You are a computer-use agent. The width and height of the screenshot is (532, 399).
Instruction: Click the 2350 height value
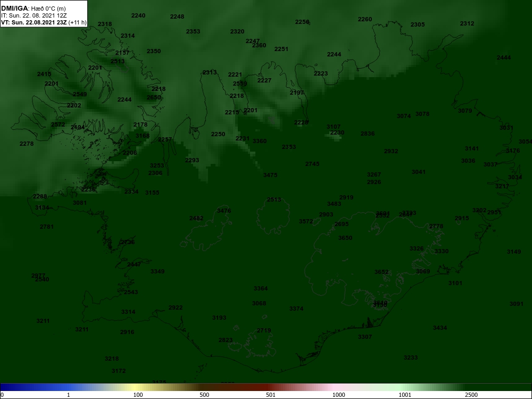coord(154,51)
